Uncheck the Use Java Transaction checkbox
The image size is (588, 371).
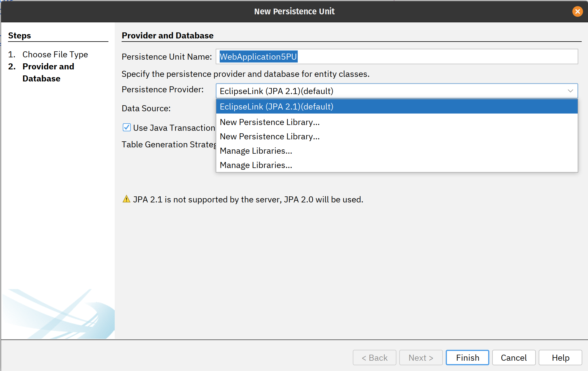pos(126,127)
